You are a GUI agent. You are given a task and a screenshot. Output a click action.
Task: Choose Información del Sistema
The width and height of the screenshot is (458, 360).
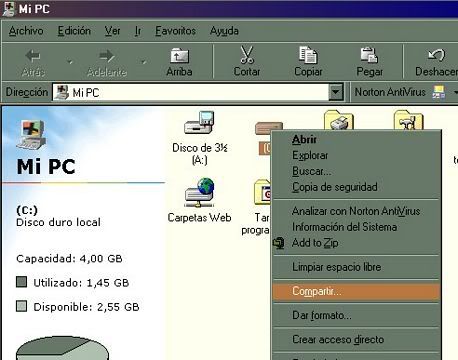coord(356,227)
